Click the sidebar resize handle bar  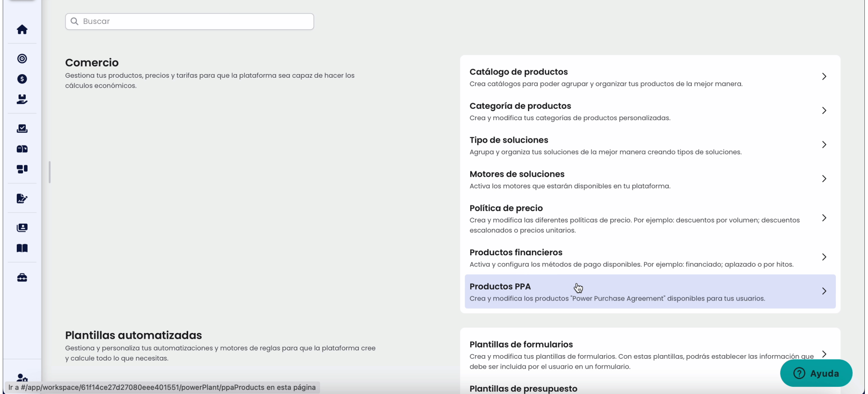point(50,172)
